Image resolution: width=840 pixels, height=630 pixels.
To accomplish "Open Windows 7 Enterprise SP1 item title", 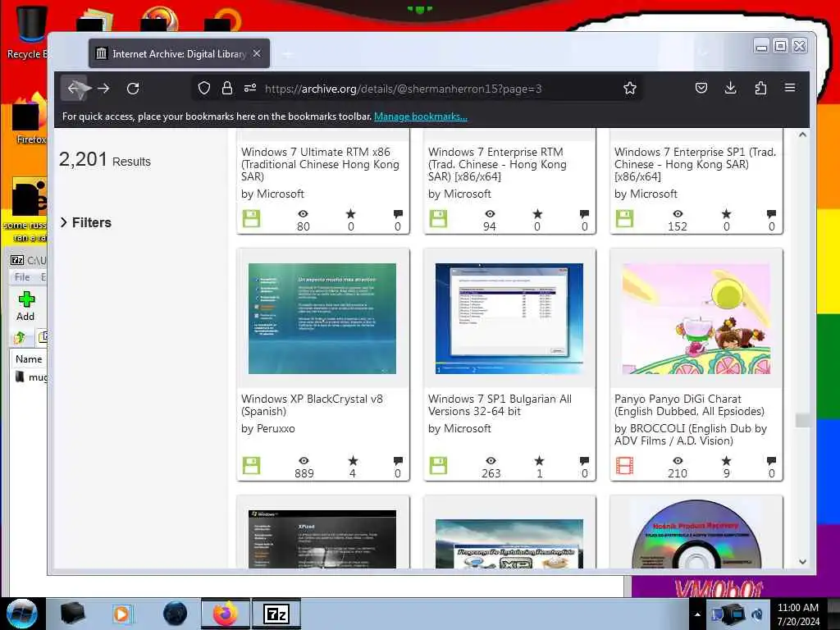I will pyautogui.click(x=696, y=164).
